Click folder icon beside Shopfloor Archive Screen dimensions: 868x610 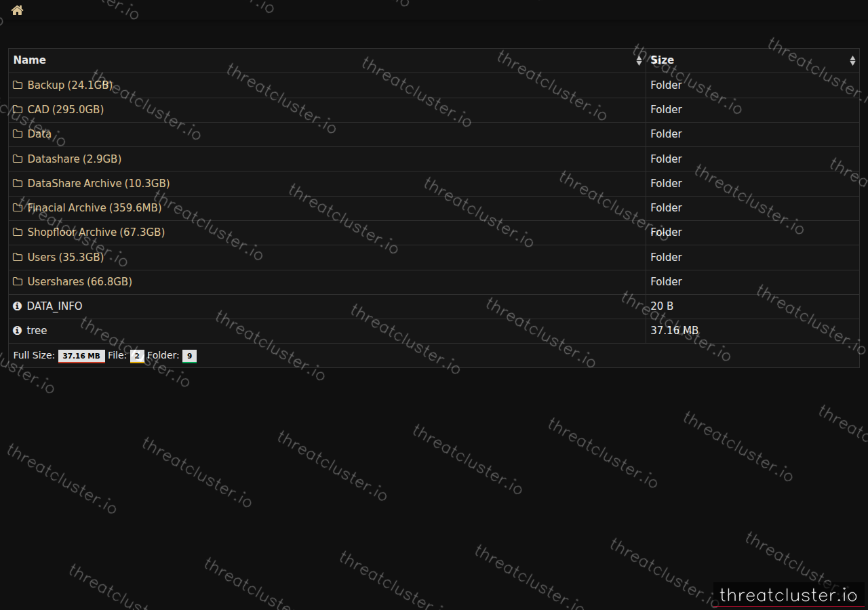[18, 232]
